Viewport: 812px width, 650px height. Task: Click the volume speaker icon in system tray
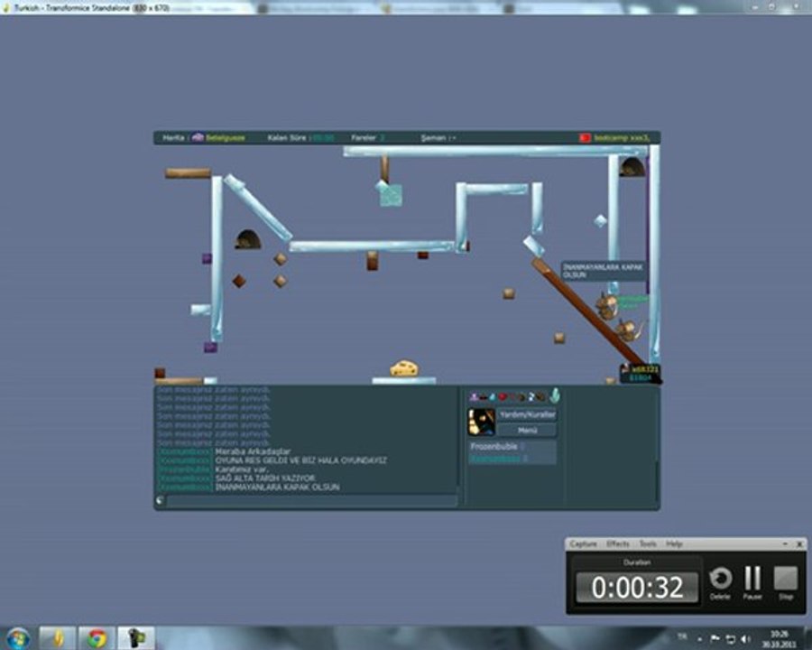click(745, 639)
